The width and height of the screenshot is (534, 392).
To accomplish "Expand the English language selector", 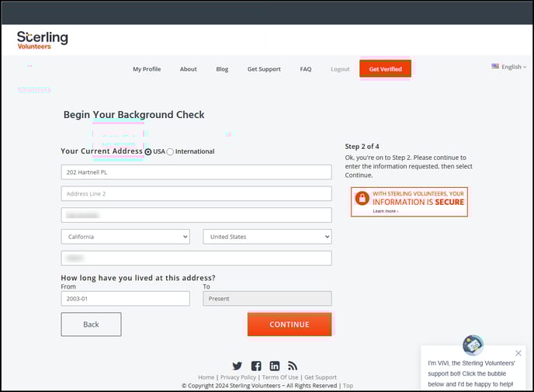I will 514,67.
